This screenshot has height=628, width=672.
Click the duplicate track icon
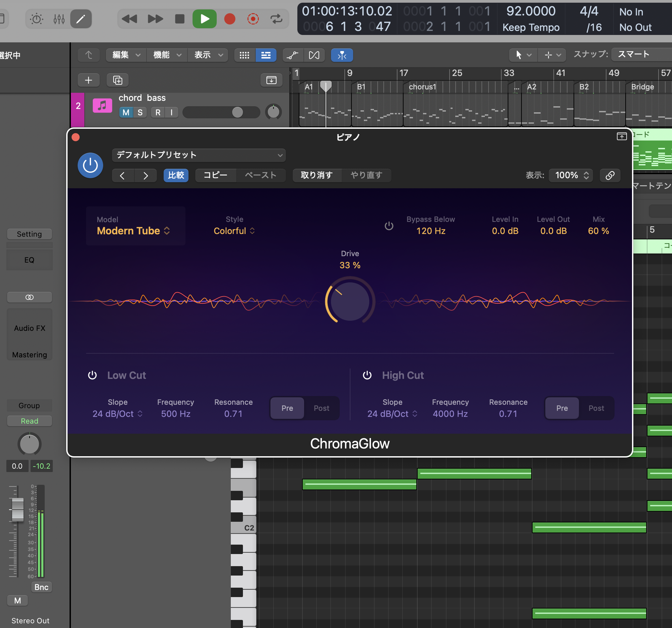[x=117, y=80]
